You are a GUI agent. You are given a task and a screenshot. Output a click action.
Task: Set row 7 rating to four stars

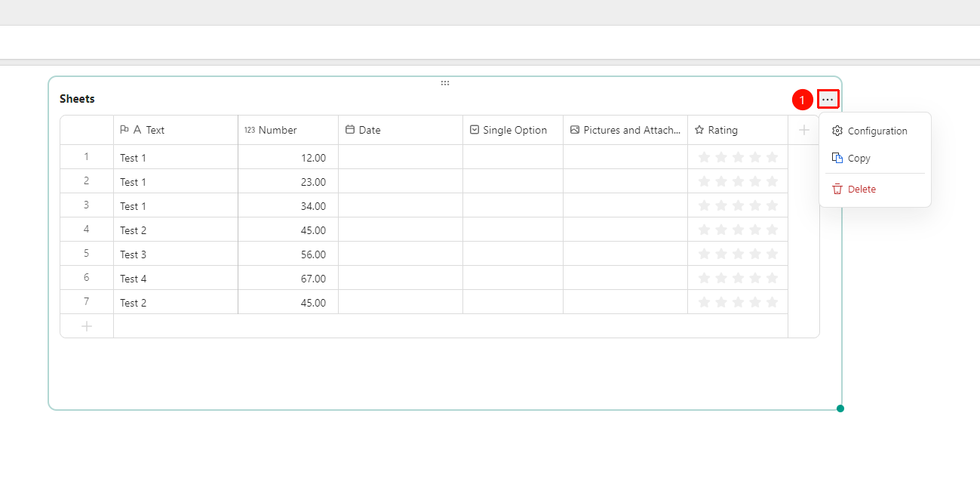tap(755, 302)
